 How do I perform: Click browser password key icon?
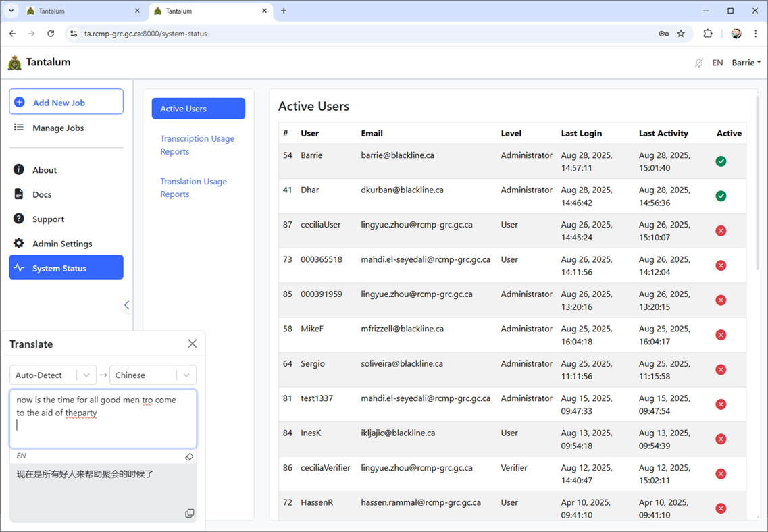point(664,34)
